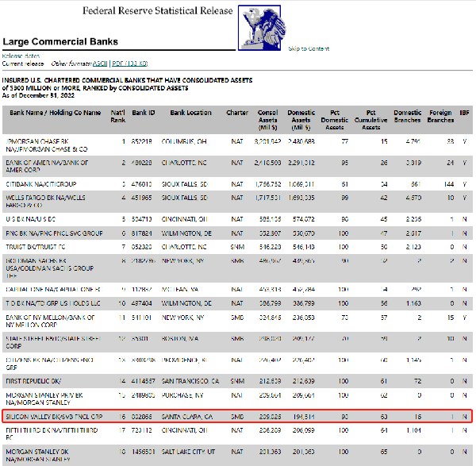The height and width of the screenshot is (466, 476).
Task: Click Bank ID 476810 in the Citibank row
Action: click(x=141, y=184)
